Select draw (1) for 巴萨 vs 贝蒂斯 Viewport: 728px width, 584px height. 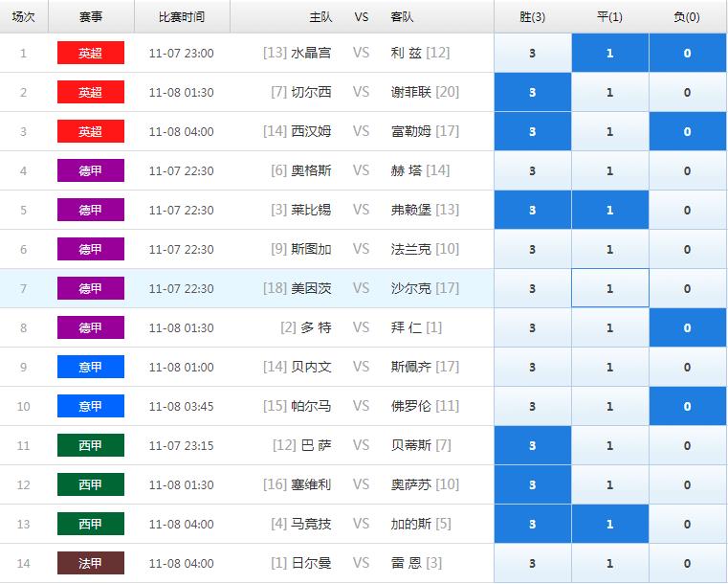point(609,445)
